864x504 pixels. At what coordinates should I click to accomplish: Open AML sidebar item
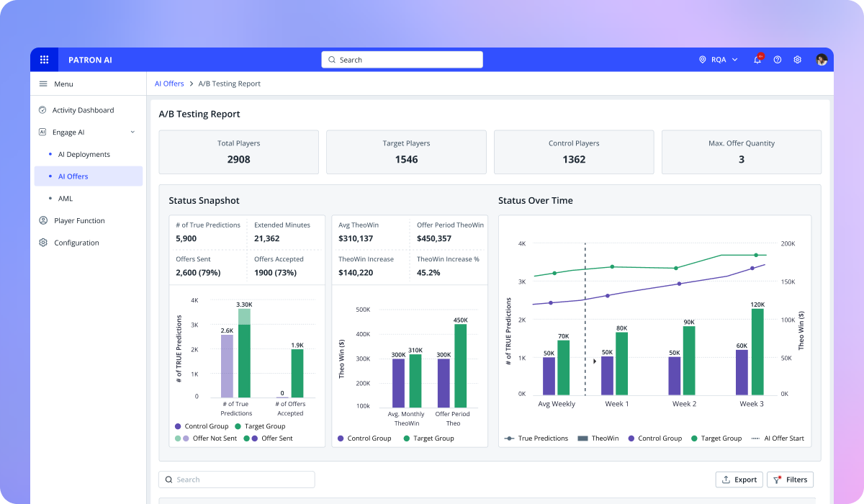pyautogui.click(x=89, y=199)
